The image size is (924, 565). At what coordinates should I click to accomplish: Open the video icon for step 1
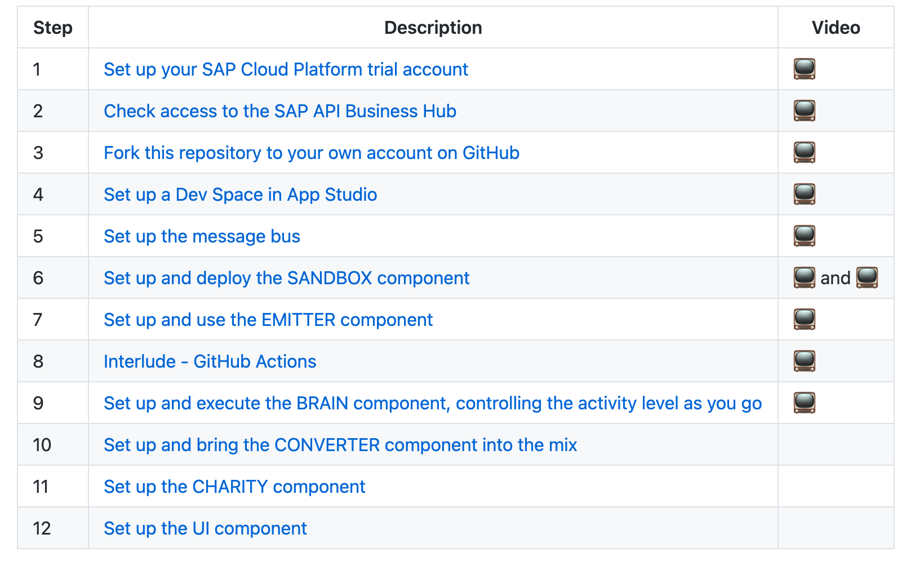pos(804,69)
